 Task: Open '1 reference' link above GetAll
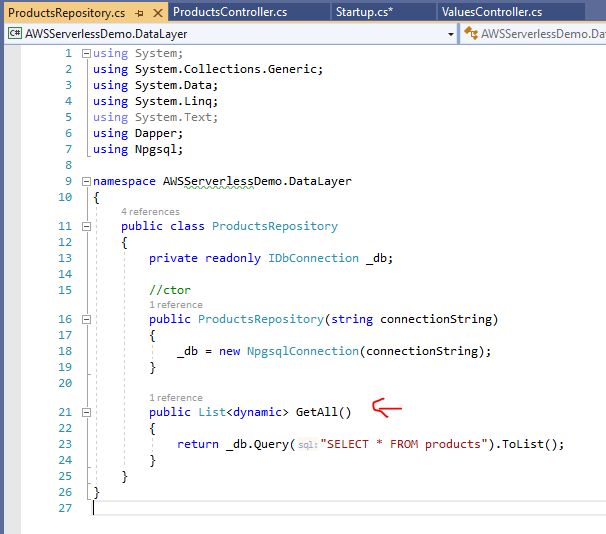click(x=176, y=398)
